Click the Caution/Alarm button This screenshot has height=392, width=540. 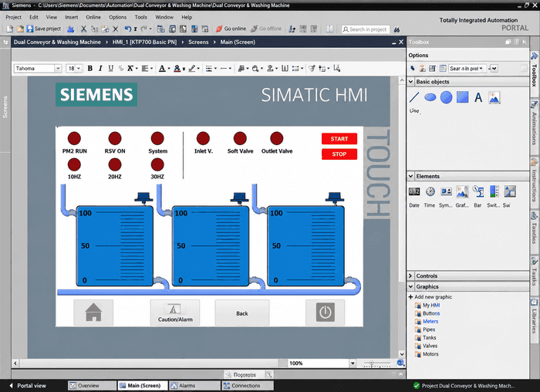(x=175, y=313)
